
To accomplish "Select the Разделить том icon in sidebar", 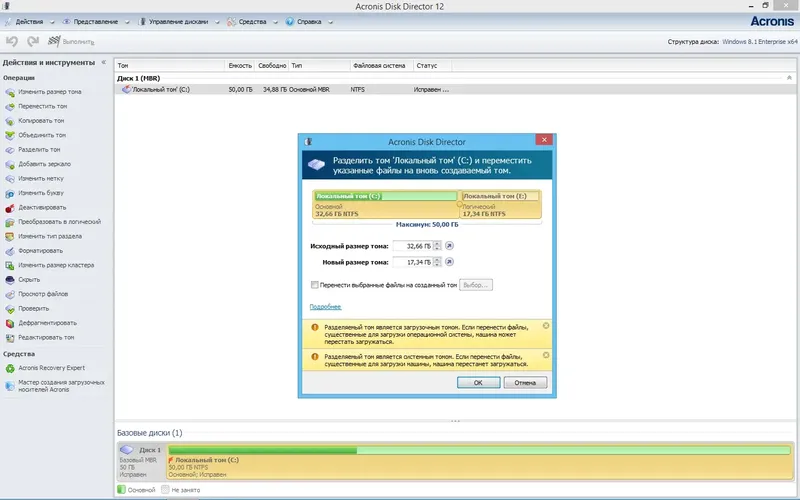I will (10, 150).
